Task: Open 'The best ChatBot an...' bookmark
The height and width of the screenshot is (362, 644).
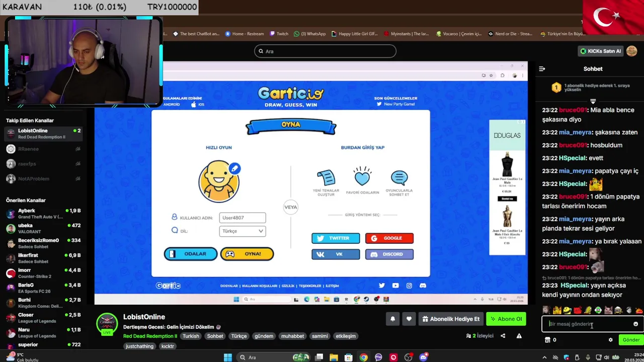Action: [196, 34]
